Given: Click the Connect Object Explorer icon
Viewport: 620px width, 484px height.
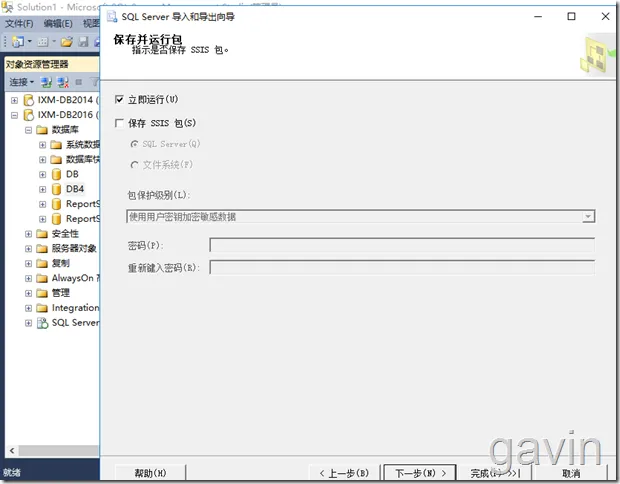Looking at the screenshot, I should click(x=47, y=82).
